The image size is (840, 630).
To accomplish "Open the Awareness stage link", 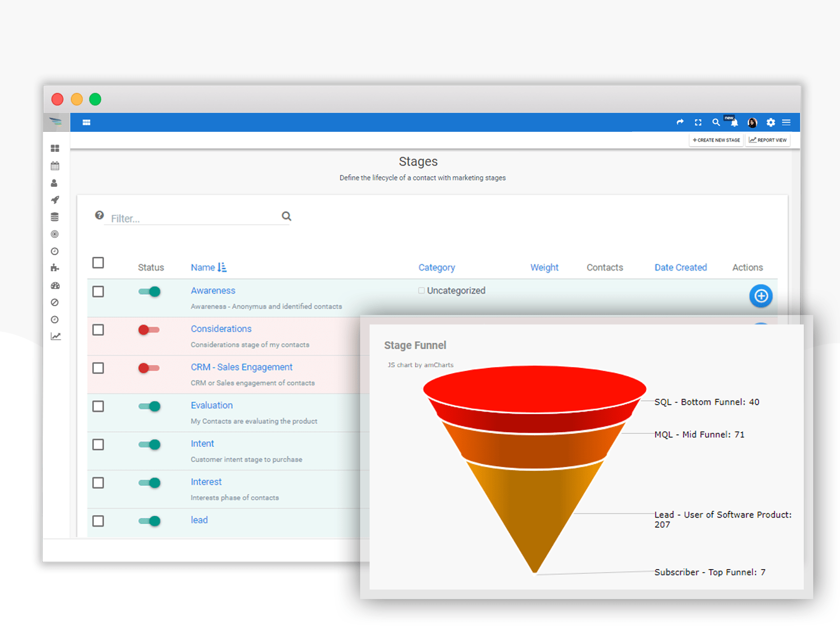I will (213, 290).
